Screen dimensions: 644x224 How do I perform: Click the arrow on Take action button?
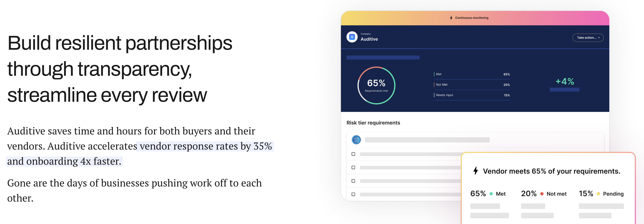coord(599,38)
